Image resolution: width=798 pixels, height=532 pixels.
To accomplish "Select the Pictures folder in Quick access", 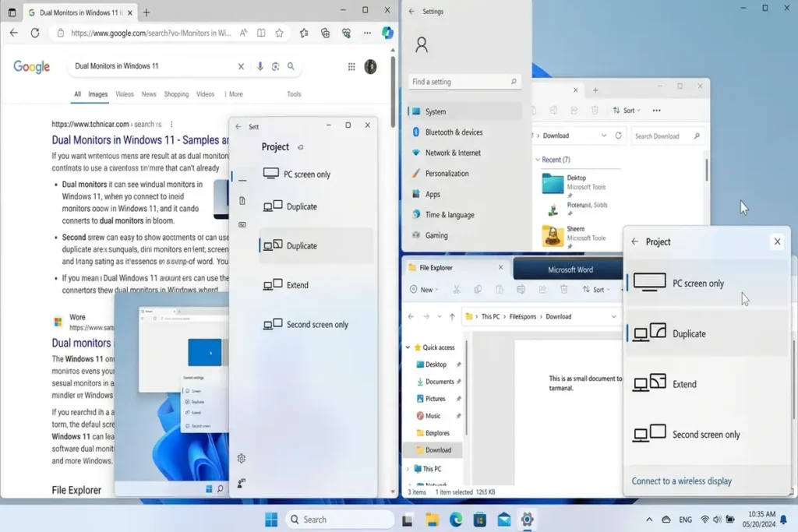I will point(436,399).
